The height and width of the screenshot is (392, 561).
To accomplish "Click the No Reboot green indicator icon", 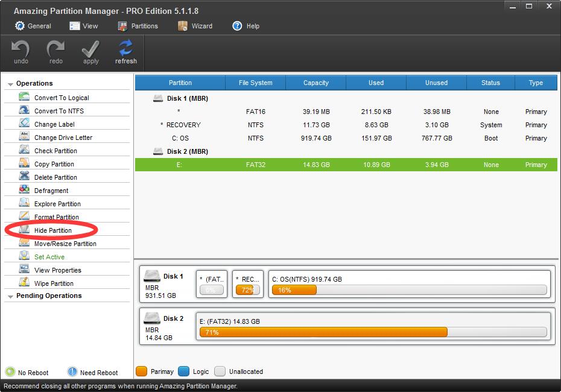I will tap(10, 371).
